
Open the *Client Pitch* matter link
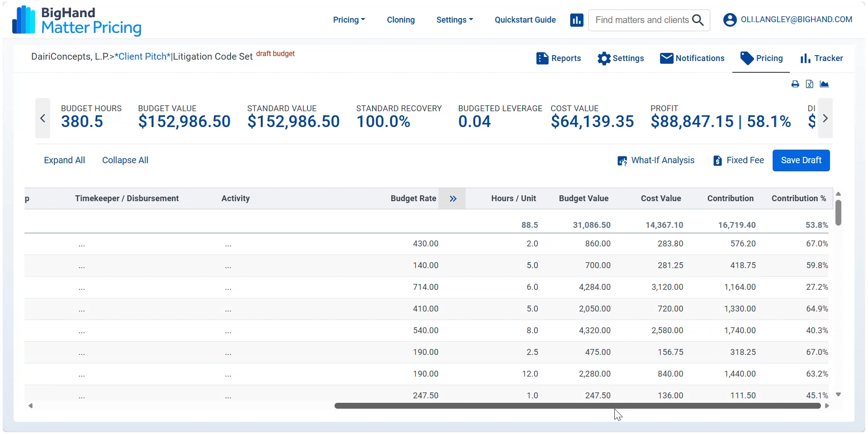[143, 57]
